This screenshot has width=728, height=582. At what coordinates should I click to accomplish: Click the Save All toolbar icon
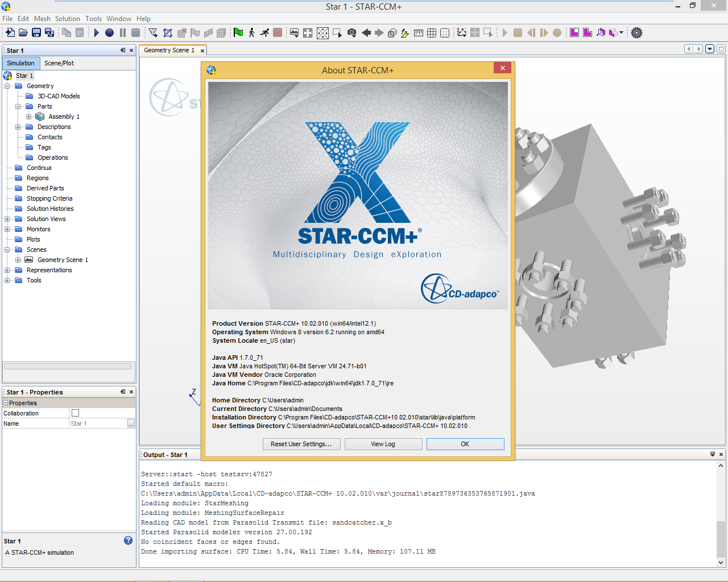(49, 33)
